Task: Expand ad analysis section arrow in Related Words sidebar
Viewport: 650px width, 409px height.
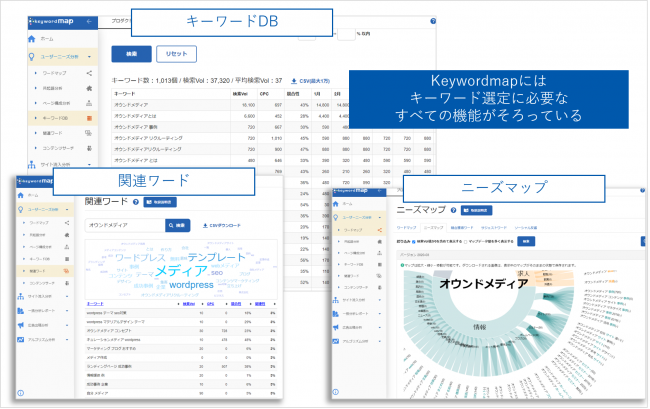Action: coord(67,326)
